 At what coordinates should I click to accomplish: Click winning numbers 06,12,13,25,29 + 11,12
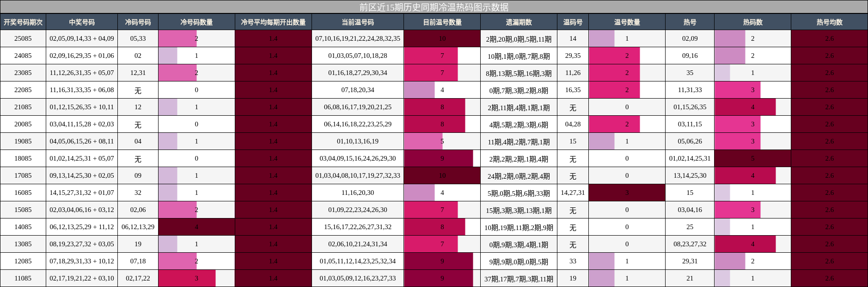[82, 227]
